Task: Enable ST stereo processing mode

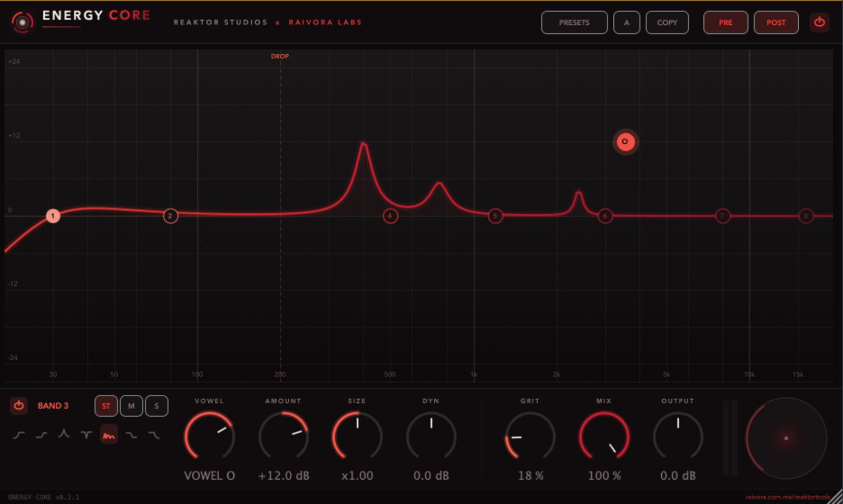Action: coord(106,406)
